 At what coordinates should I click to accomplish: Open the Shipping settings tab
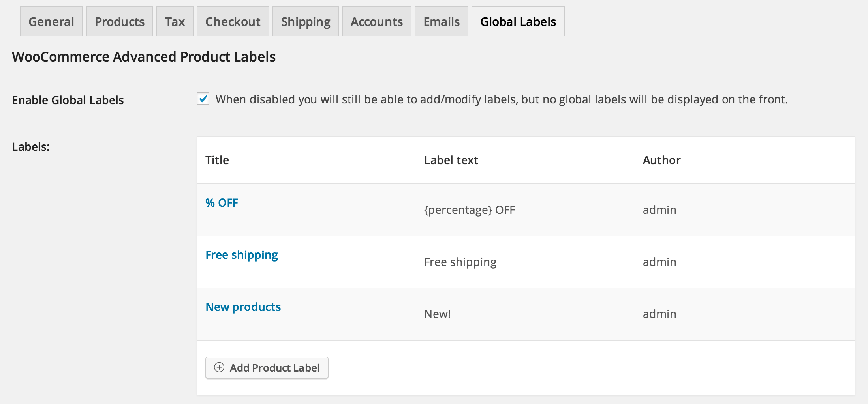[305, 21]
